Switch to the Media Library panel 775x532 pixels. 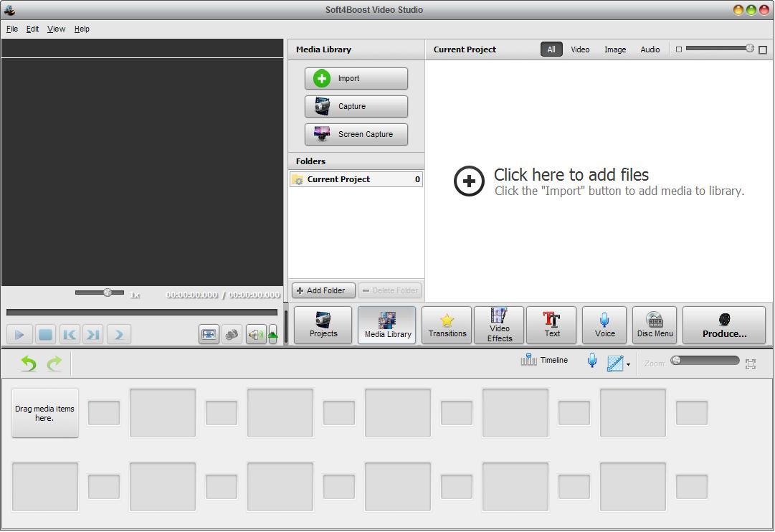[x=387, y=325]
